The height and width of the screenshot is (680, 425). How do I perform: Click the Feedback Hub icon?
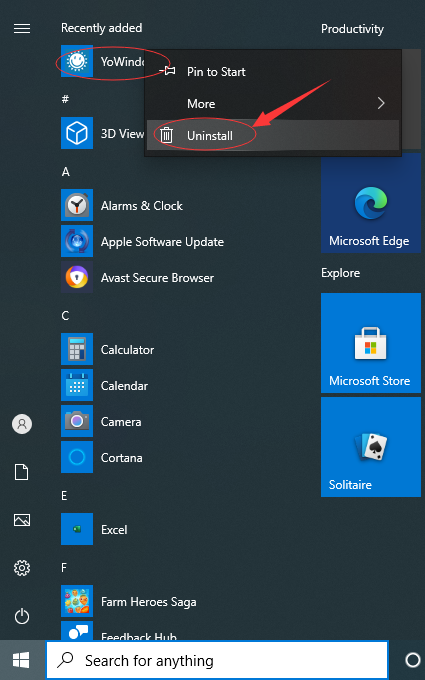[77, 631]
